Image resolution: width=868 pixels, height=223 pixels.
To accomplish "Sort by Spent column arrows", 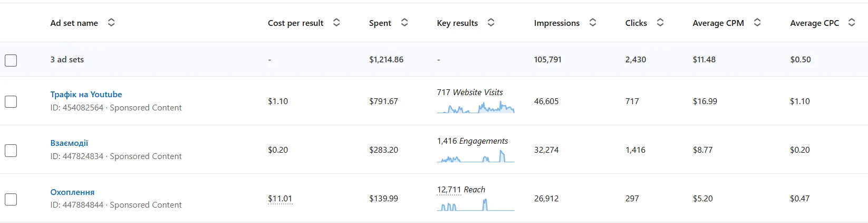I will click(404, 23).
